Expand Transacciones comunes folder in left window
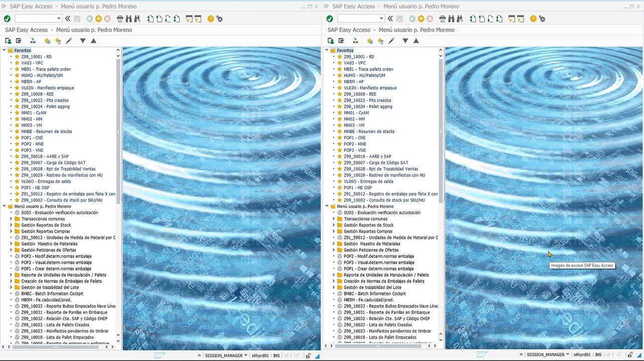Image resolution: width=644 pixels, height=361 pixels. tap(11, 219)
